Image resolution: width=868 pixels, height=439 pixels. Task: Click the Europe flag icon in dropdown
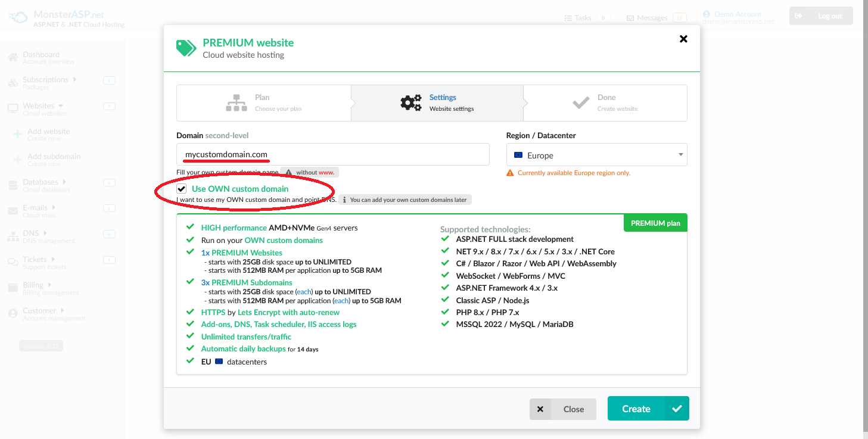click(x=518, y=155)
